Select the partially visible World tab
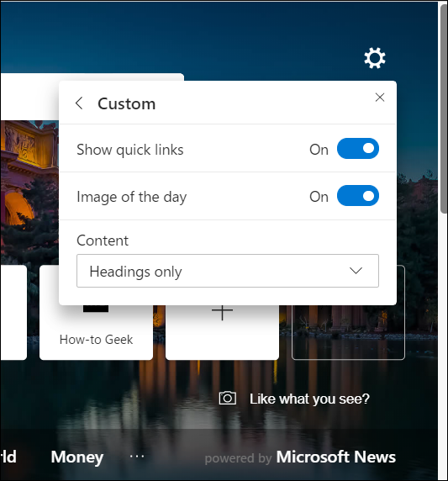 pos(8,457)
